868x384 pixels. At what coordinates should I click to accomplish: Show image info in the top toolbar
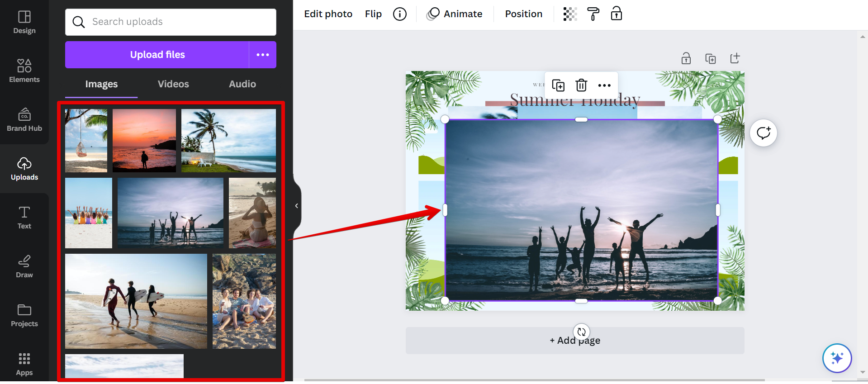[400, 14]
